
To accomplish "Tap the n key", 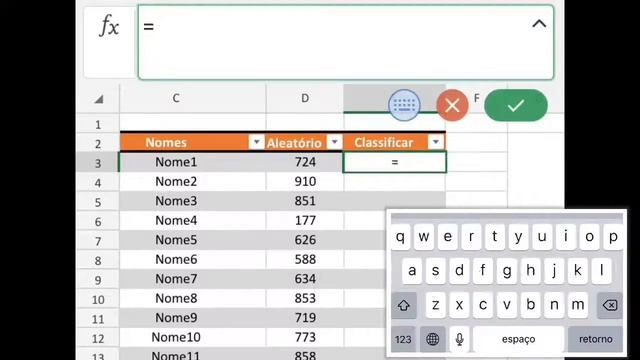I will point(554,305).
